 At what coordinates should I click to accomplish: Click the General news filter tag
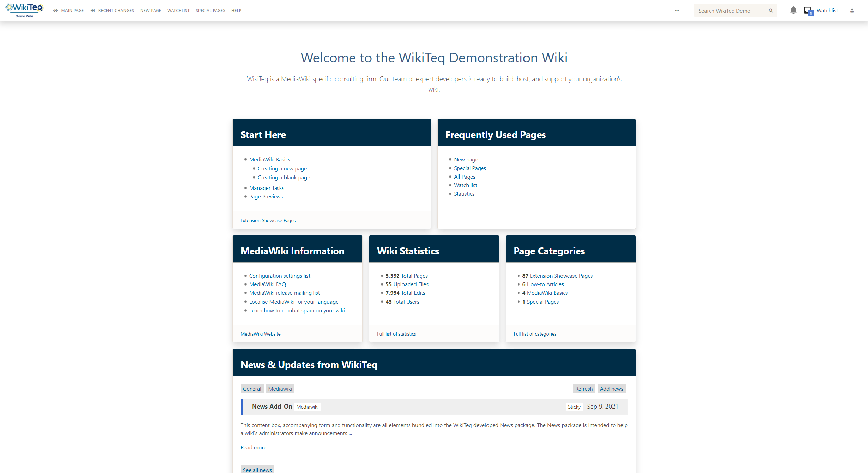pos(252,389)
